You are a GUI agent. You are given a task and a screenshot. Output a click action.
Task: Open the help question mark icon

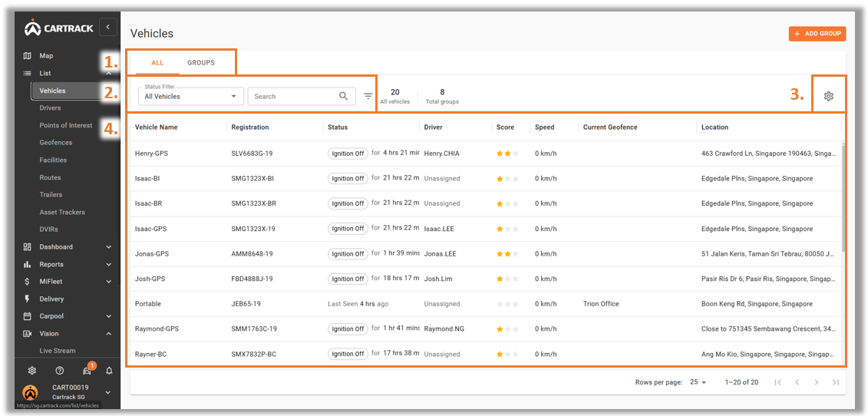[60, 371]
